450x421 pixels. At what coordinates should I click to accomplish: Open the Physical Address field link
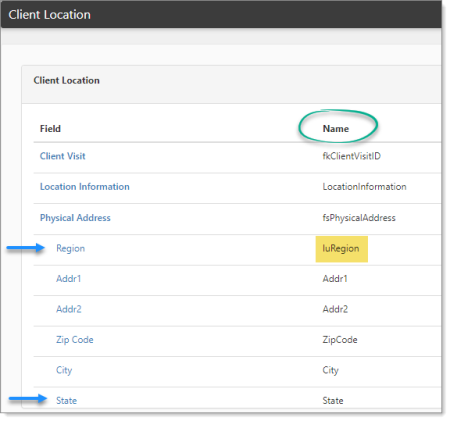click(75, 218)
